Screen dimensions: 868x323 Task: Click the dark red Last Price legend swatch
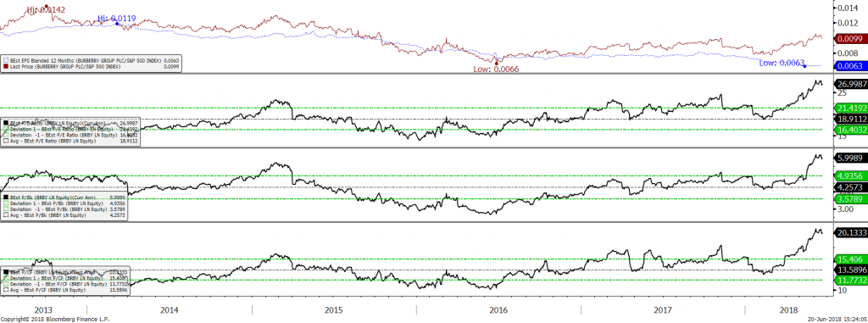tap(6, 65)
